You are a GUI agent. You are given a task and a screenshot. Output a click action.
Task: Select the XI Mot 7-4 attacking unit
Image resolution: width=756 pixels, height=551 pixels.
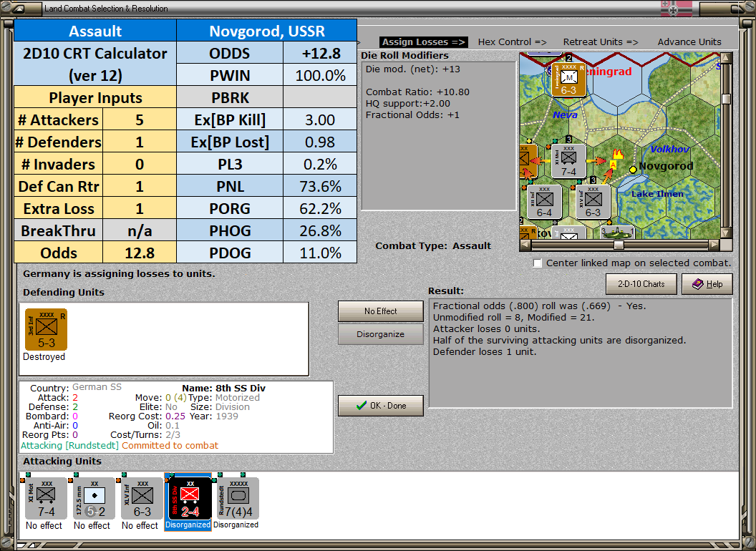47,499
